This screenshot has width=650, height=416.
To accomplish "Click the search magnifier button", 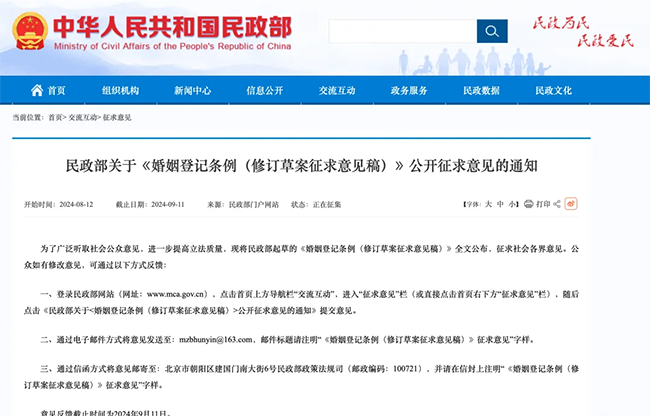I will [x=492, y=31].
